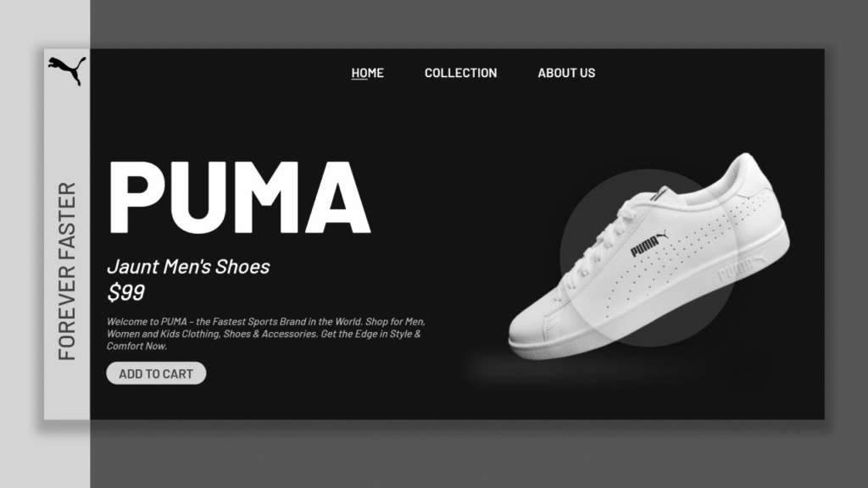Click the vertical FOREVER FASTER slogan
This screenshot has height=488, width=868.
click(66, 271)
